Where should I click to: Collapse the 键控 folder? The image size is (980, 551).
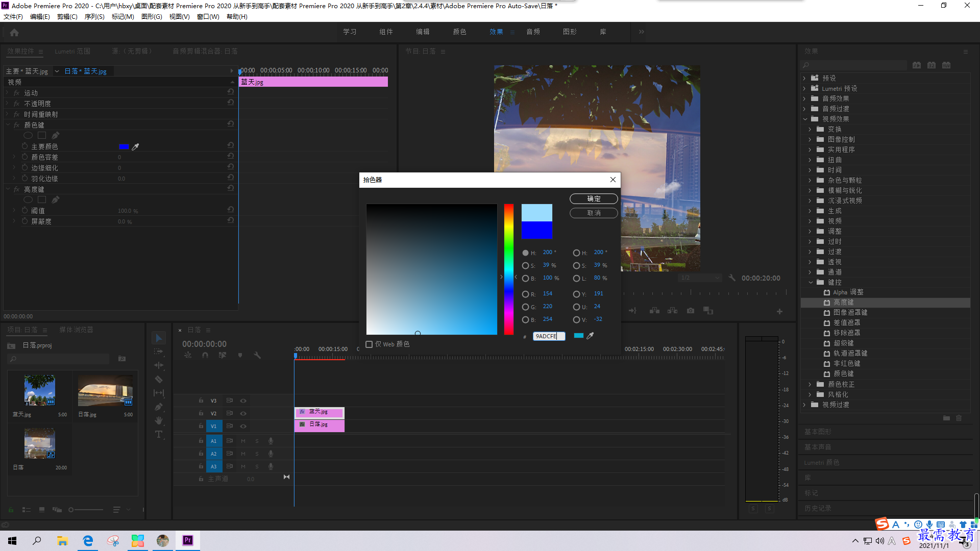[811, 282]
